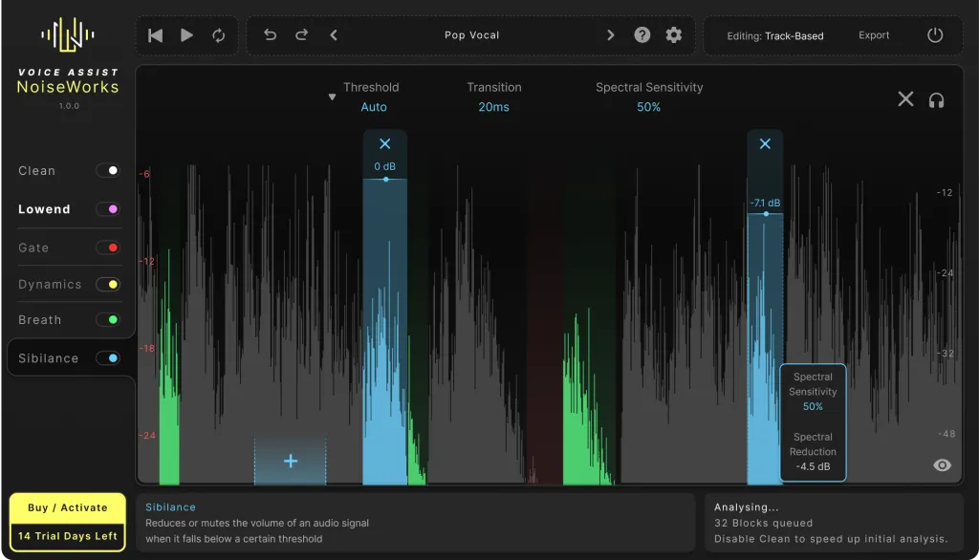This screenshot has width=979, height=560.
Task: Click the loop playback icon
Action: [219, 34]
